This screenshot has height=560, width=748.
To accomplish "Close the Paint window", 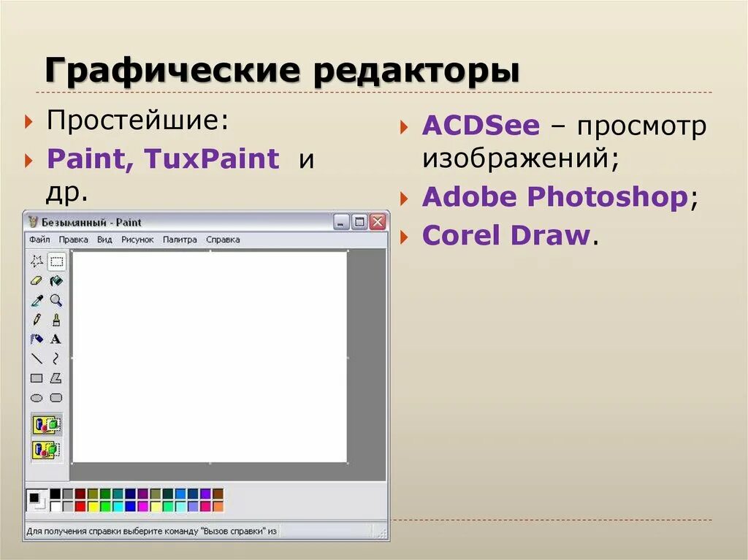I will 378,222.
